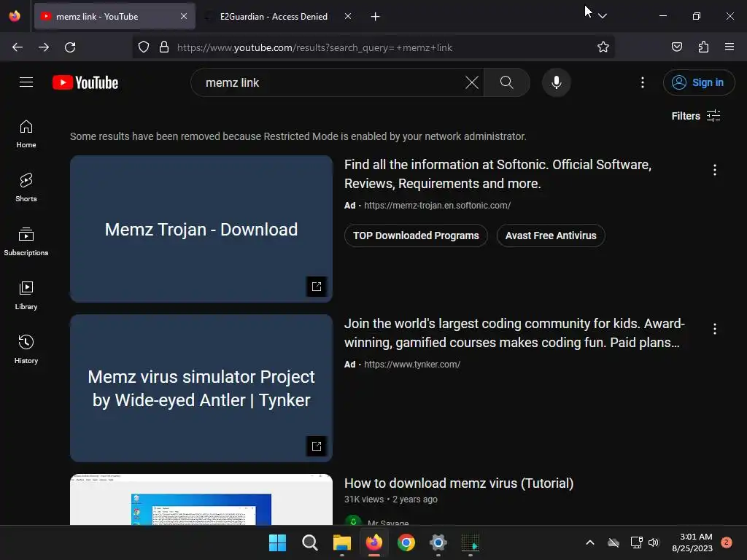Save page to Pocket

tap(676, 47)
